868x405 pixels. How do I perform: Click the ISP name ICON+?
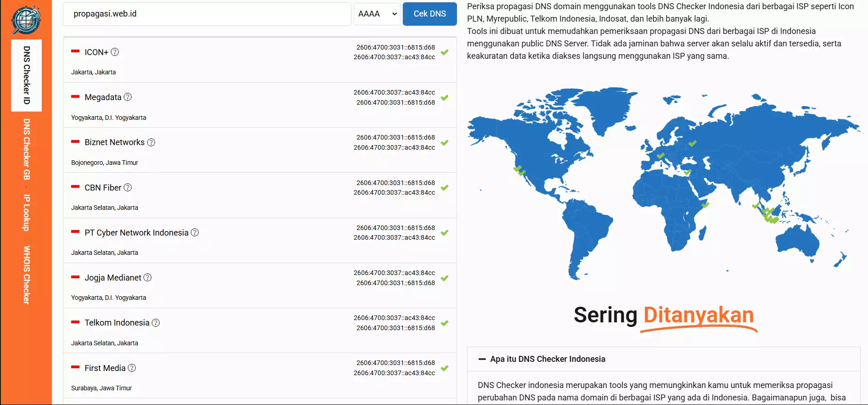tap(96, 52)
